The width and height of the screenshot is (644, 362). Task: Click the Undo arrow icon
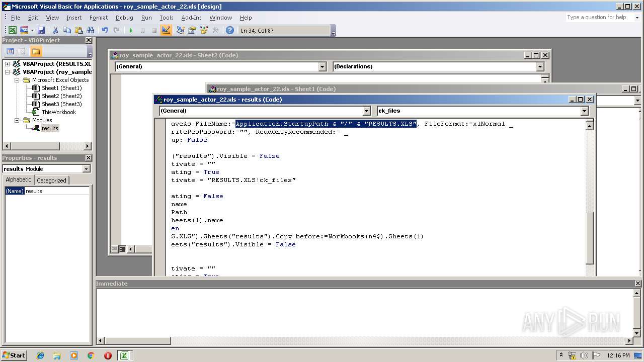(105, 30)
